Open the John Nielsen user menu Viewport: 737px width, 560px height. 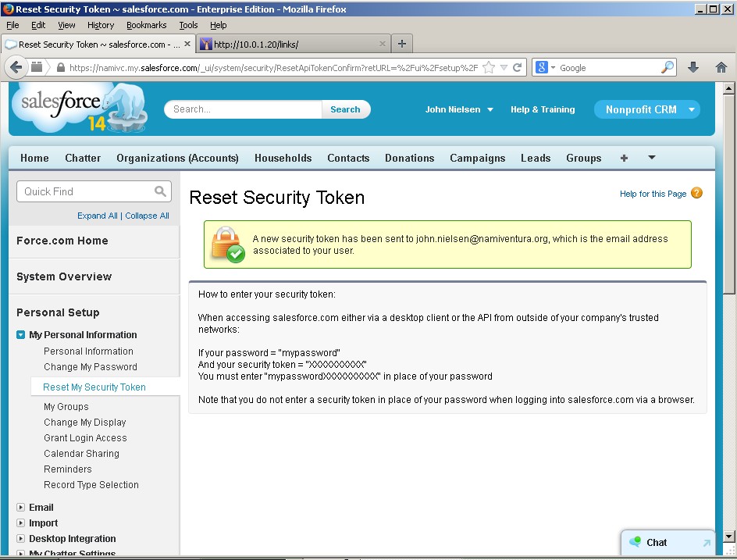[459, 109]
